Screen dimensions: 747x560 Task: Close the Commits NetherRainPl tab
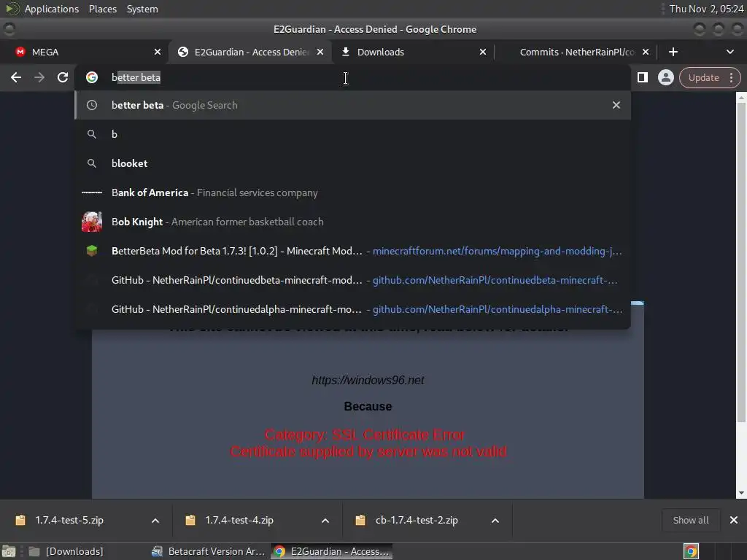646,52
